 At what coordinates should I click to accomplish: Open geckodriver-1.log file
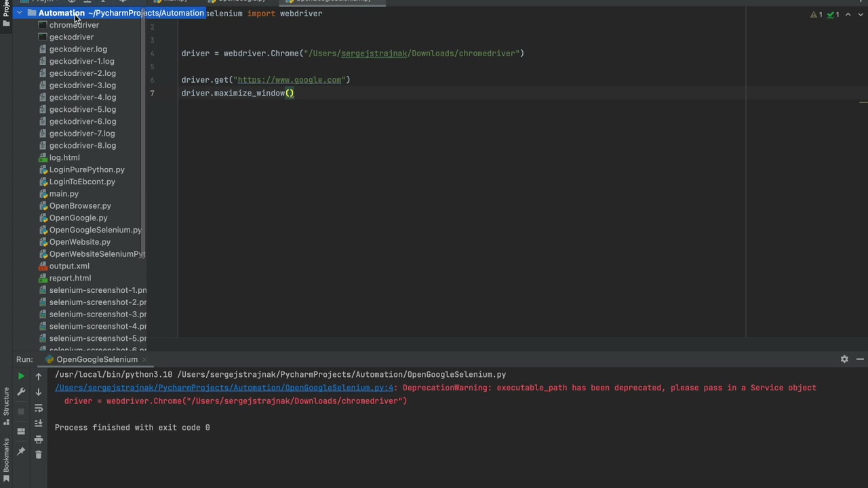tap(81, 61)
